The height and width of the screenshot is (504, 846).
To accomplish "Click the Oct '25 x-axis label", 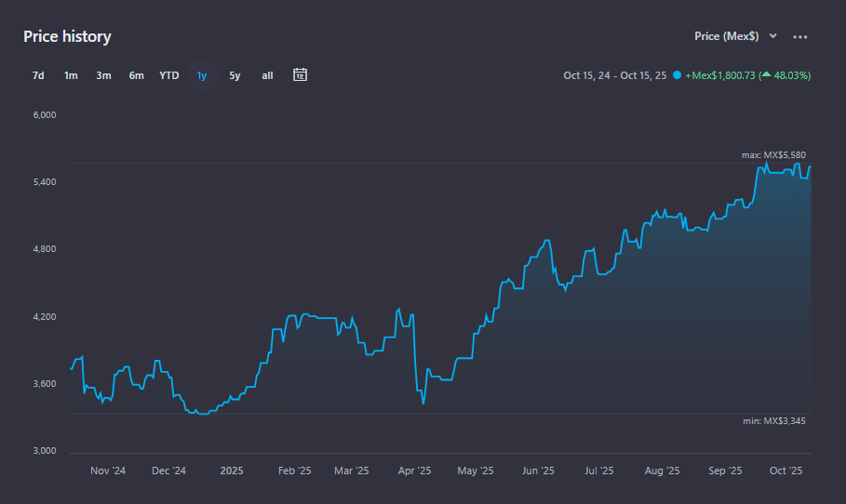I will (x=785, y=471).
